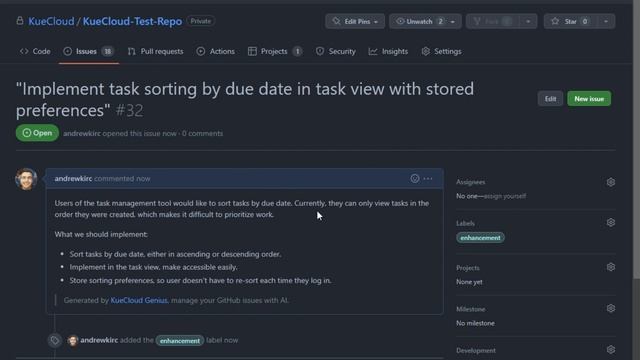
Task: Click the eye icon in Unwatch
Action: (x=400, y=21)
